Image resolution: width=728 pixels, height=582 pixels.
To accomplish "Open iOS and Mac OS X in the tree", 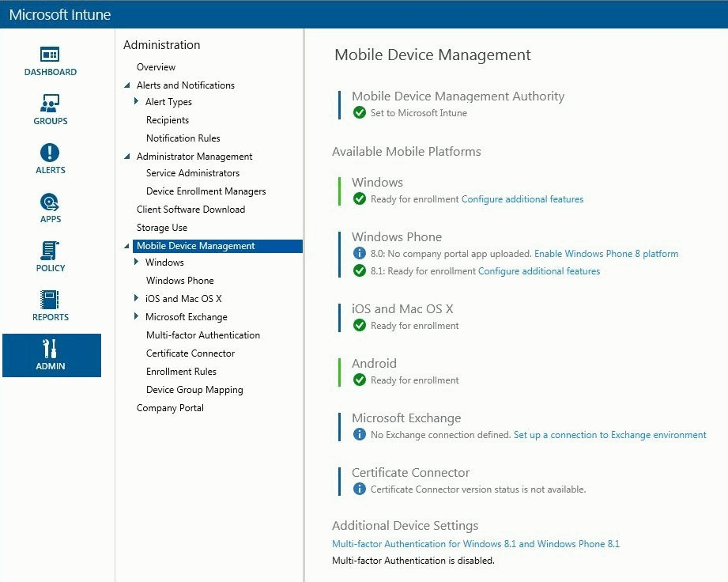I will click(x=183, y=299).
